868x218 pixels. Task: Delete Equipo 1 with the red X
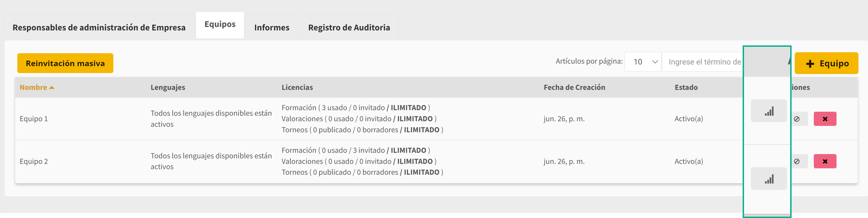(825, 119)
